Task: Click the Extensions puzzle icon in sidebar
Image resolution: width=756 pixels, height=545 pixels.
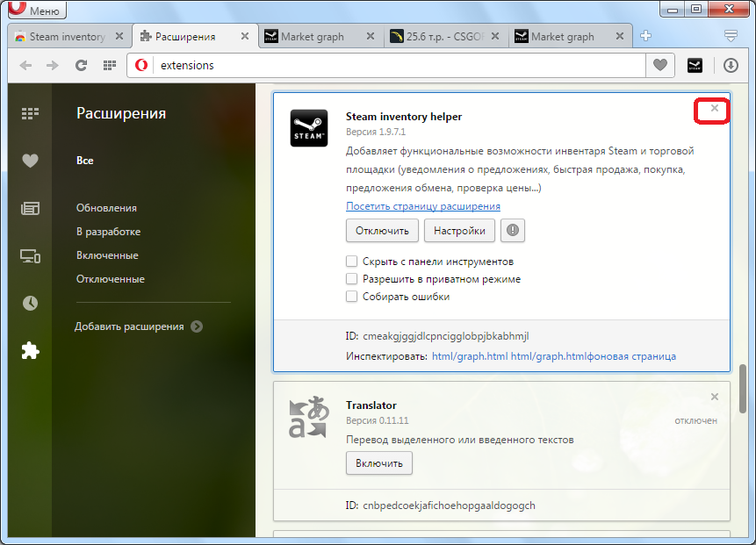Action: click(31, 351)
